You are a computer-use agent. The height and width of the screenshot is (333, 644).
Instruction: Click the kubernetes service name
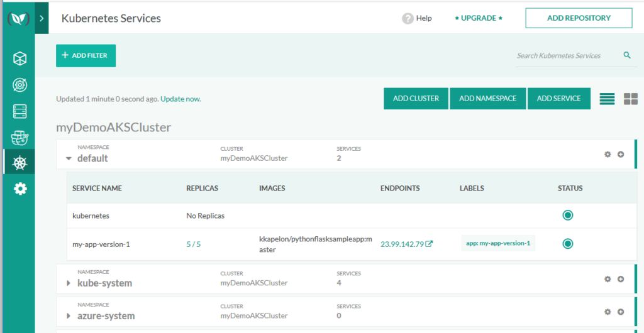[x=91, y=216]
